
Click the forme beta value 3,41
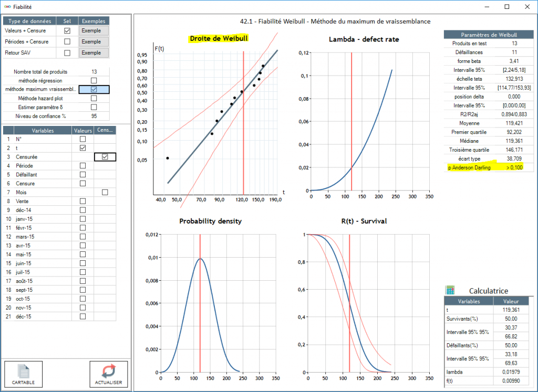coord(514,61)
